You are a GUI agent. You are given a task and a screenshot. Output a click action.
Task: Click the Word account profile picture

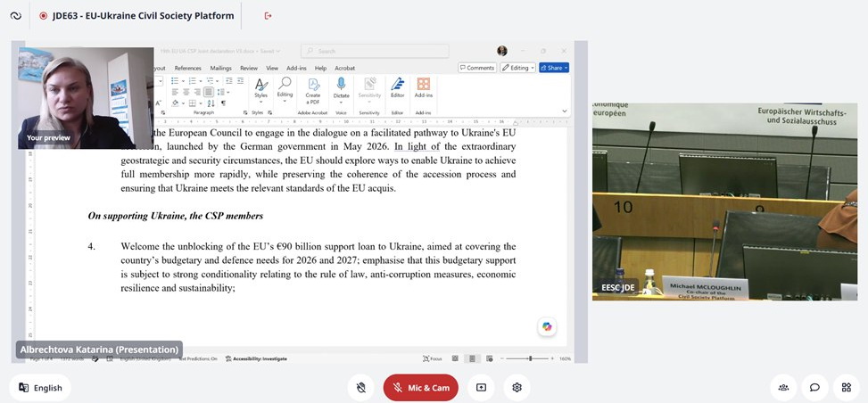pyautogui.click(x=502, y=51)
